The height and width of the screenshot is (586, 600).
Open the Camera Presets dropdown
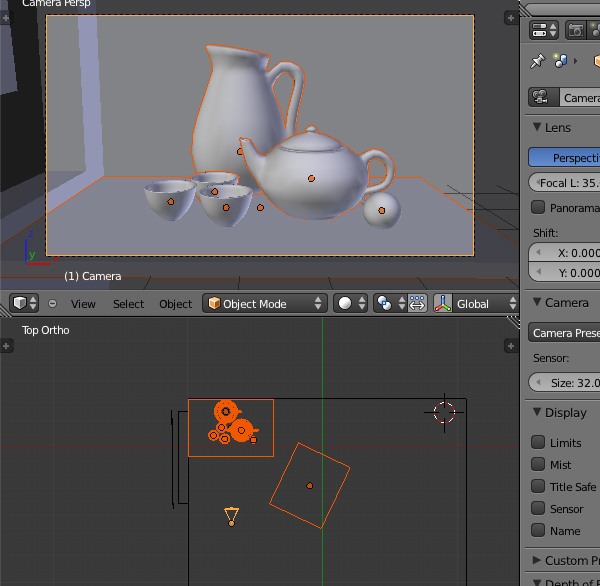pyautogui.click(x=564, y=333)
